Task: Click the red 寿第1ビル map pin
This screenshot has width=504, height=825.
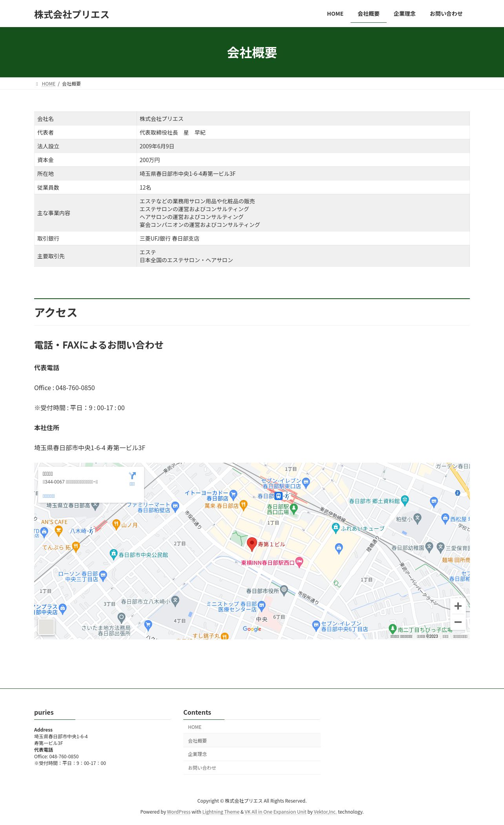Action: coord(252,544)
